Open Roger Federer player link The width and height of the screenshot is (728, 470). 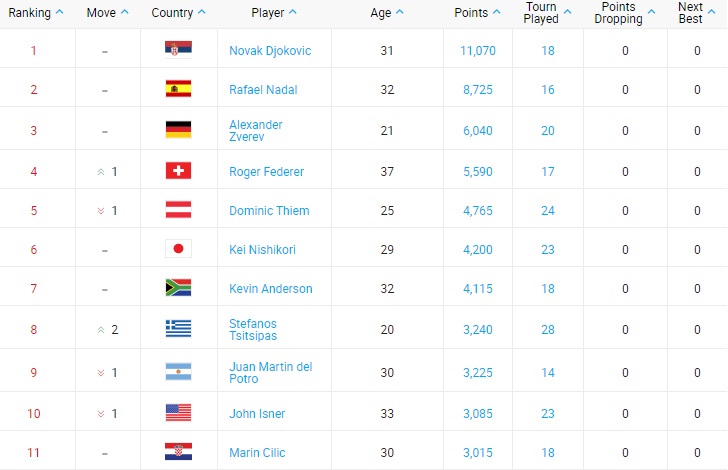266,172
